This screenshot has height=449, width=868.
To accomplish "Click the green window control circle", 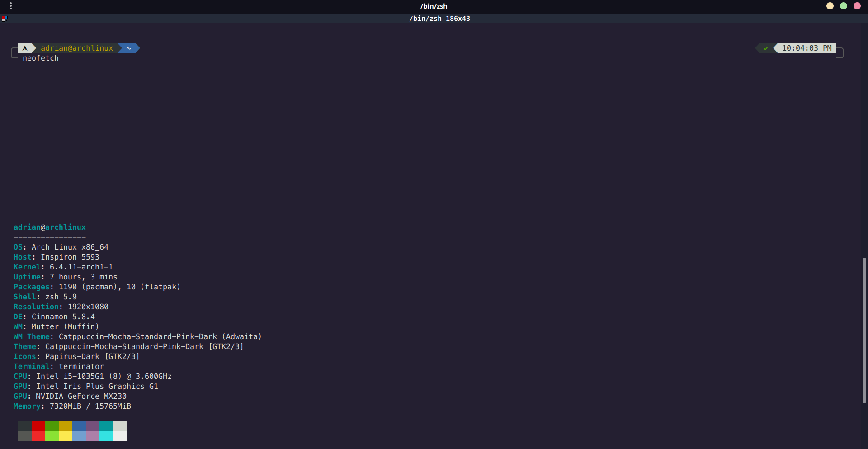I will [844, 6].
